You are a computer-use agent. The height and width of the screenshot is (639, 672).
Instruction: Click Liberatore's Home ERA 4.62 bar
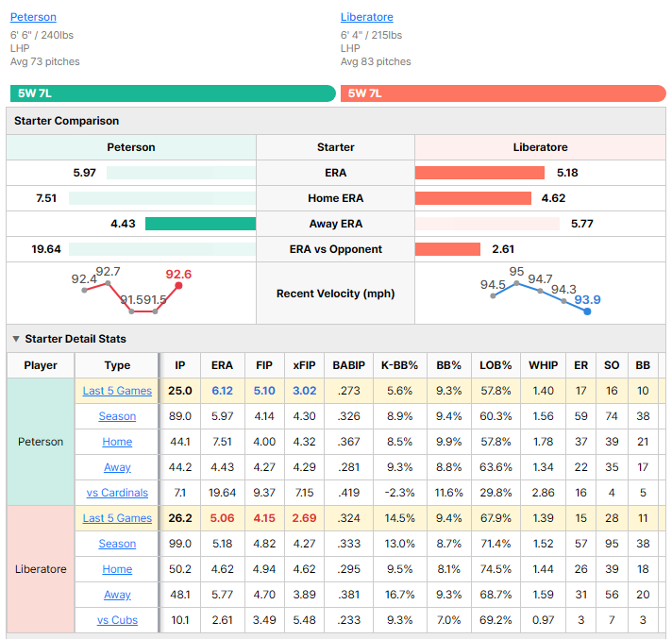[x=473, y=198]
